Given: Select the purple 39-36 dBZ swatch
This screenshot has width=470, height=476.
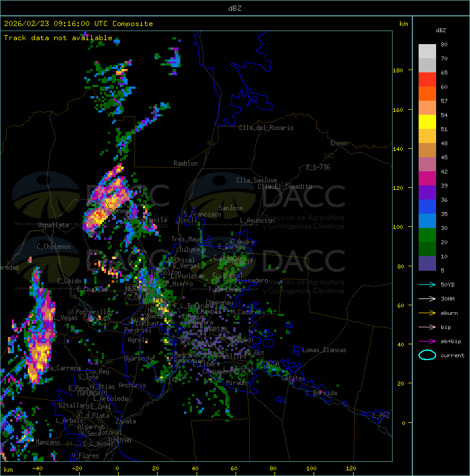Looking at the screenshot, I should (427, 192).
